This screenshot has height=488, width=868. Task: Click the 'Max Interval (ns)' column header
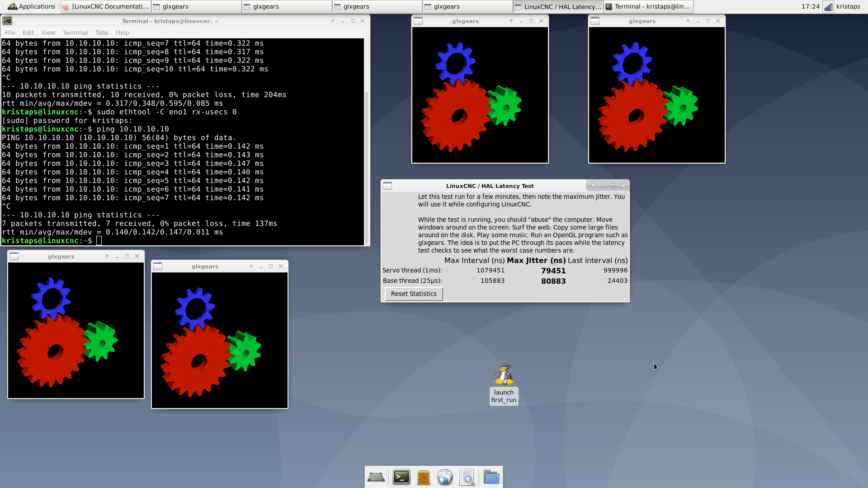(475, 260)
